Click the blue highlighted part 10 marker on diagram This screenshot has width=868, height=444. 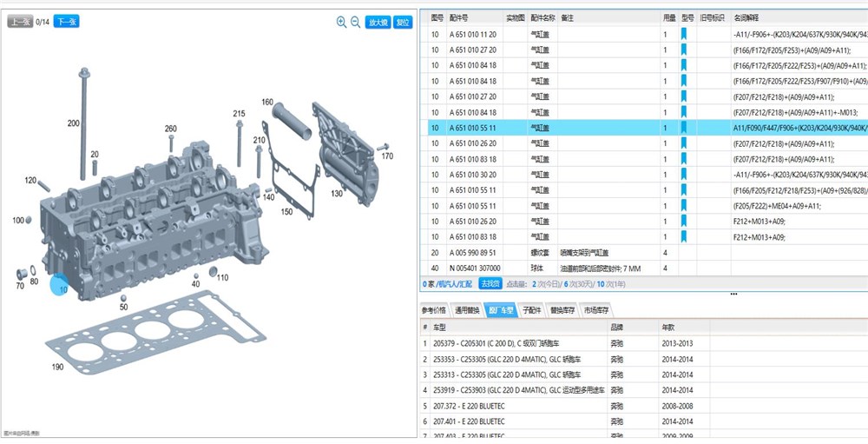tap(60, 285)
